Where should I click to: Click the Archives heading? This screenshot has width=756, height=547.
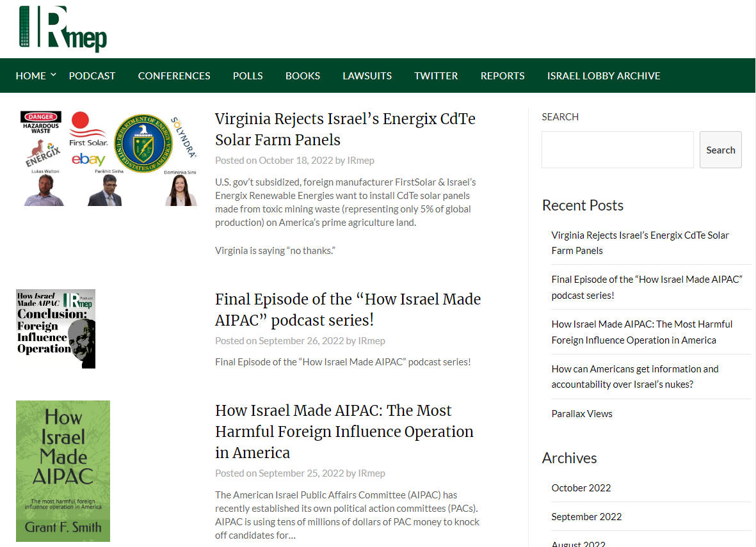click(569, 458)
